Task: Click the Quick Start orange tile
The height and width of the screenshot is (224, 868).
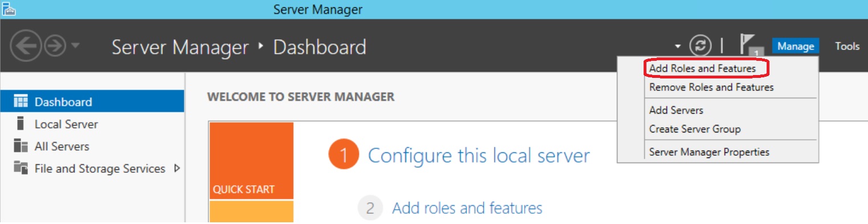Action: (x=251, y=160)
